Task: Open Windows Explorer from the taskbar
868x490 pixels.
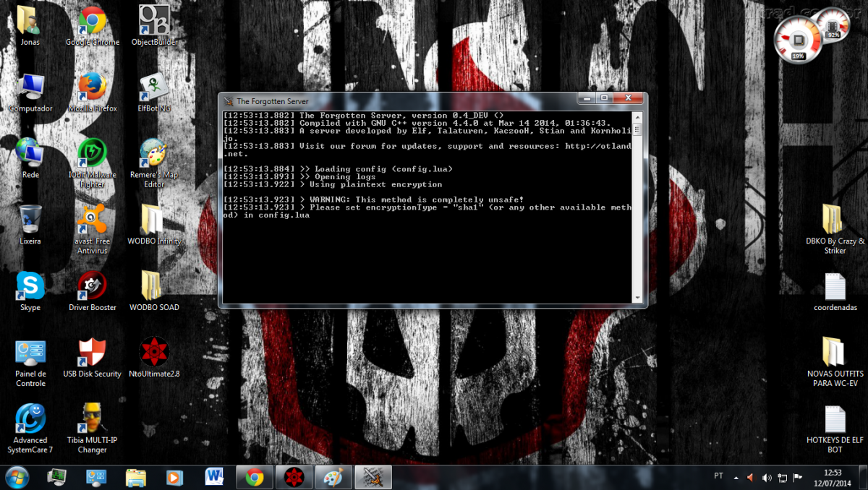Action: (x=135, y=477)
